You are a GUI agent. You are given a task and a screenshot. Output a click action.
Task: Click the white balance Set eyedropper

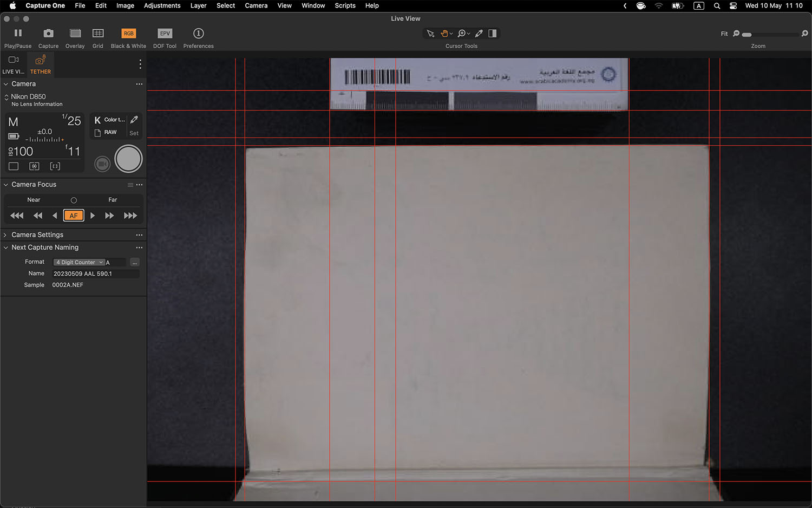coord(134,120)
